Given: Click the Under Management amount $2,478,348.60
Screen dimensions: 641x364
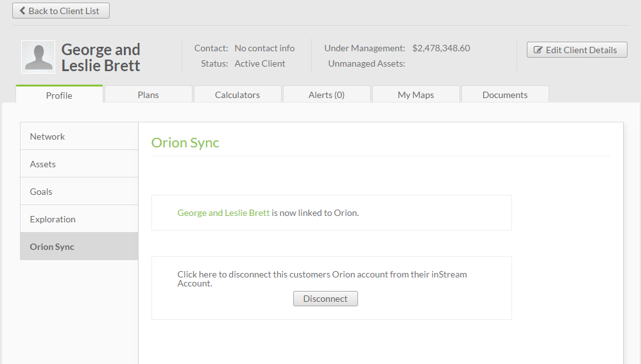Looking at the screenshot, I should pyautogui.click(x=441, y=48).
